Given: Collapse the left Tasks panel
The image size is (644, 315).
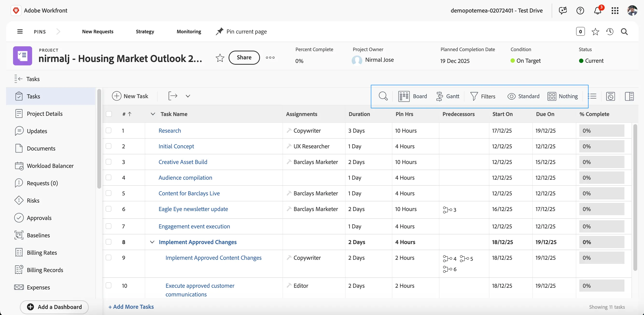Looking at the screenshot, I should pyautogui.click(x=18, y=79).
